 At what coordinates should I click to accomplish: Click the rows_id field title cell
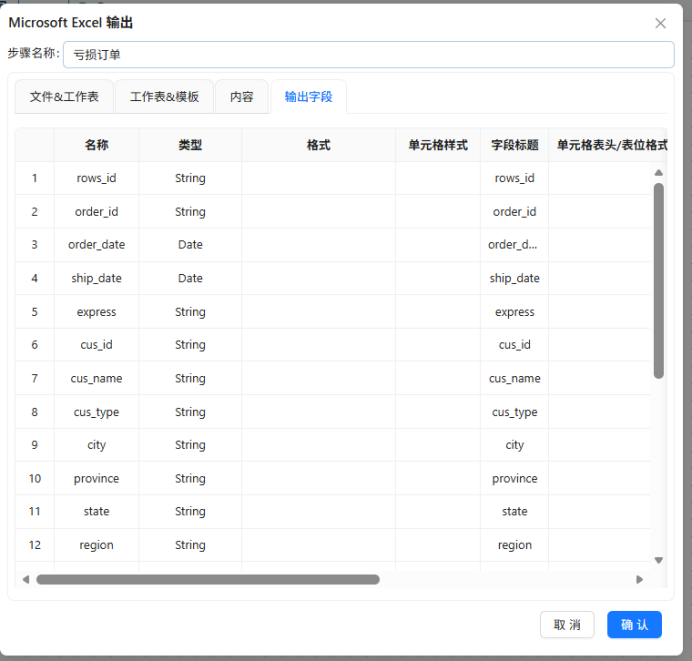pos(515,178)
